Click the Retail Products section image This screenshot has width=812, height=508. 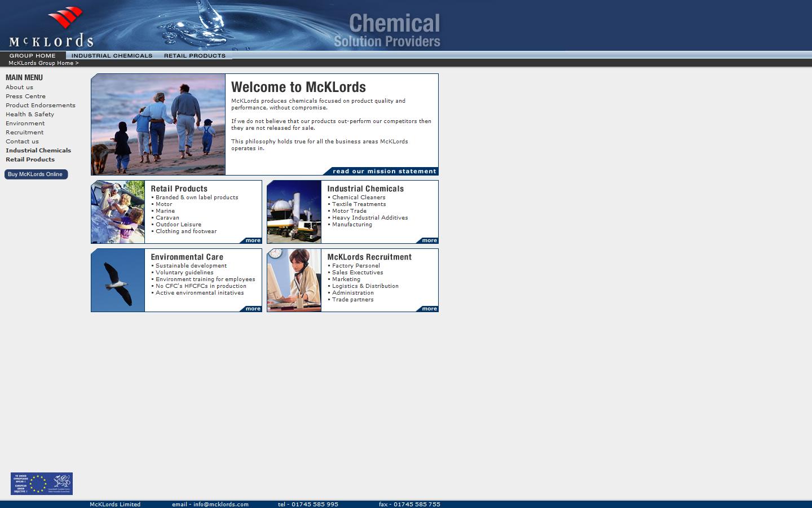pos(117,212)
